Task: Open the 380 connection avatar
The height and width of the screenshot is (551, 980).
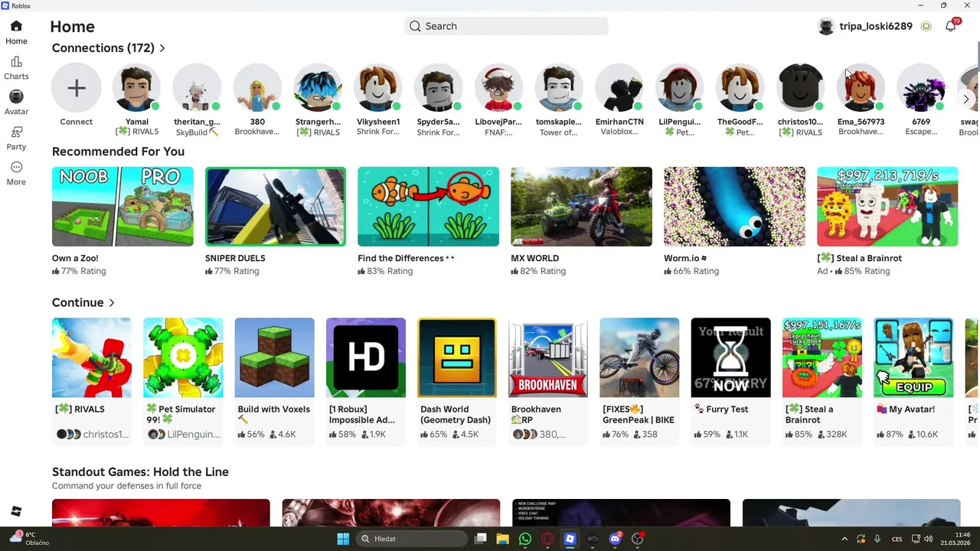Action: [257, 88]
